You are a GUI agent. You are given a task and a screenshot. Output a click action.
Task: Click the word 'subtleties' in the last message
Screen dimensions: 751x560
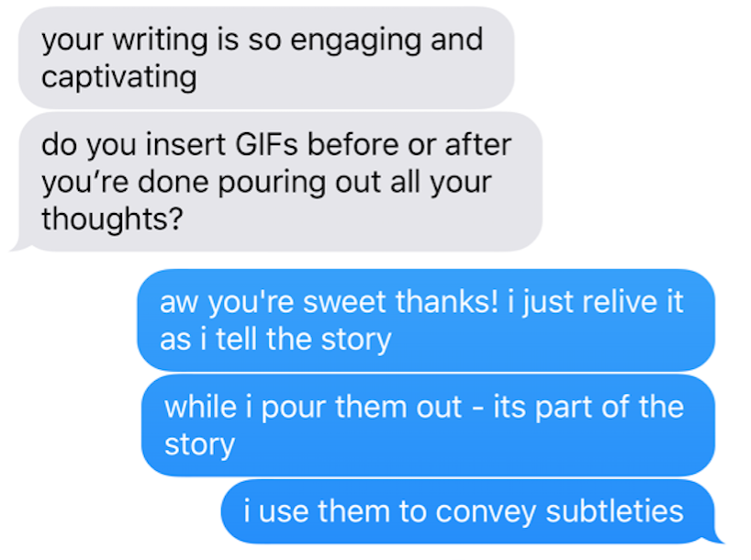coord(614,510)
